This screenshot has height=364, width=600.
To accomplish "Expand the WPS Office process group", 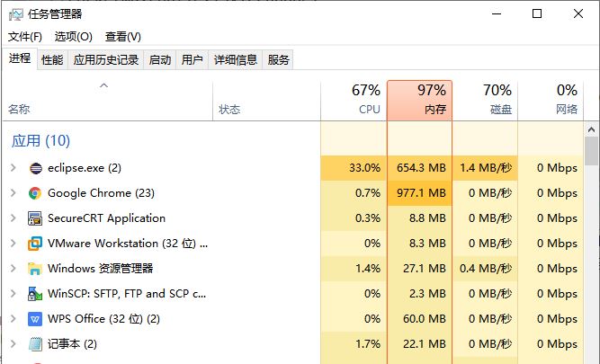I will (13, 319).
